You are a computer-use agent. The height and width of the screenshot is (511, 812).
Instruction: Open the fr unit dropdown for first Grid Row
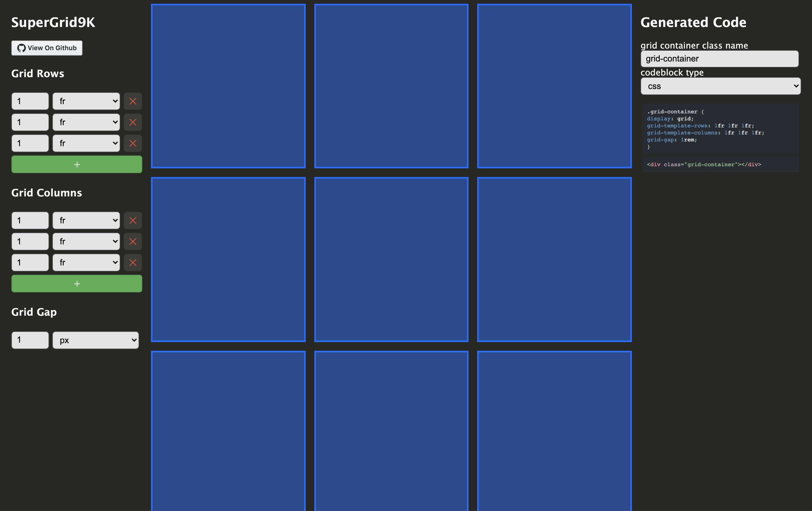click(x=87, y=101)
